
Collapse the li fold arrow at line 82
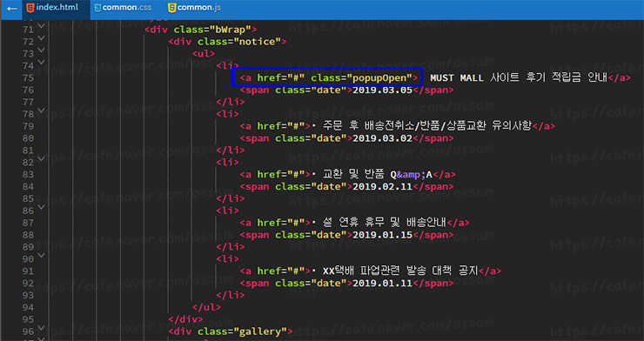[41, 158]
